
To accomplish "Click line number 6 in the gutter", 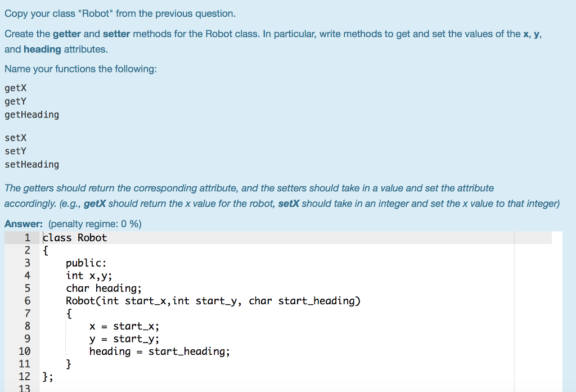I will pyautogui.click(x=26, y=300).
